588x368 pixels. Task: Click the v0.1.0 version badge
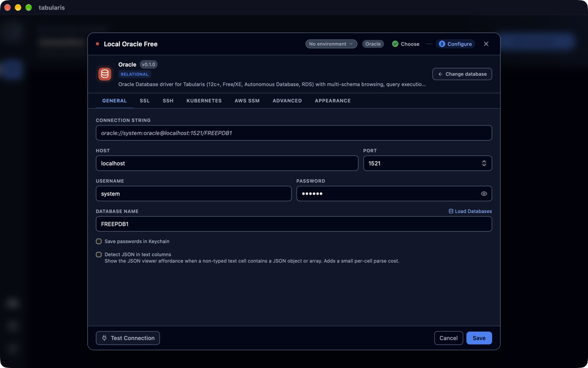(x=148, y=64)
